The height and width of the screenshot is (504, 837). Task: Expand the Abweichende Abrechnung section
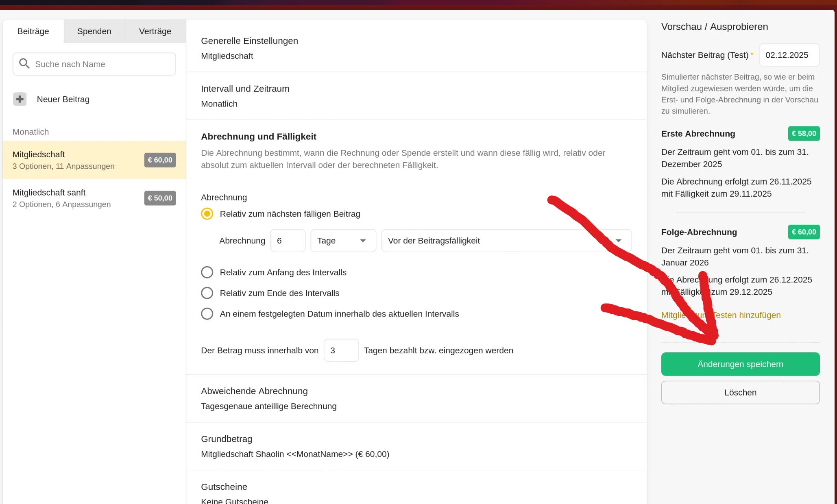coord(416,398)
